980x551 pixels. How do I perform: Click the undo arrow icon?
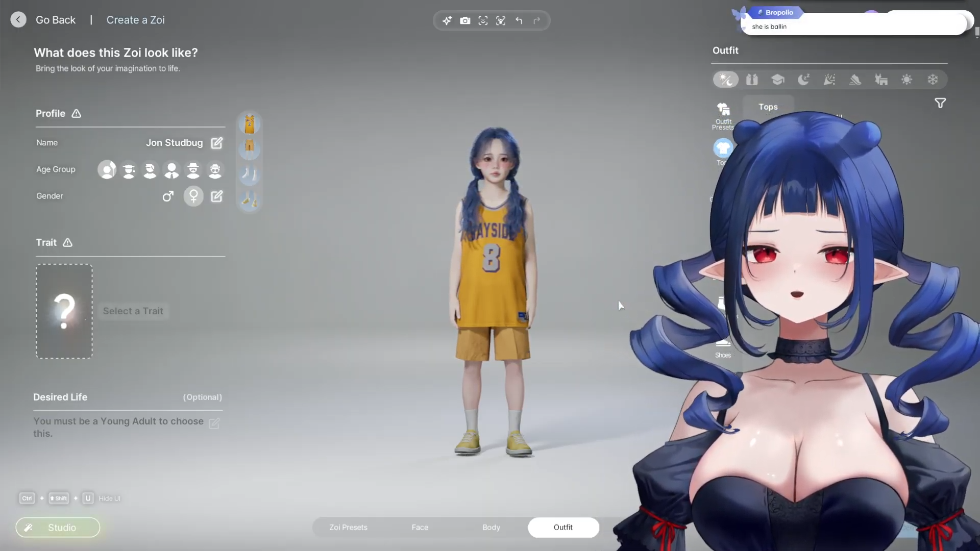pos(519,21)
